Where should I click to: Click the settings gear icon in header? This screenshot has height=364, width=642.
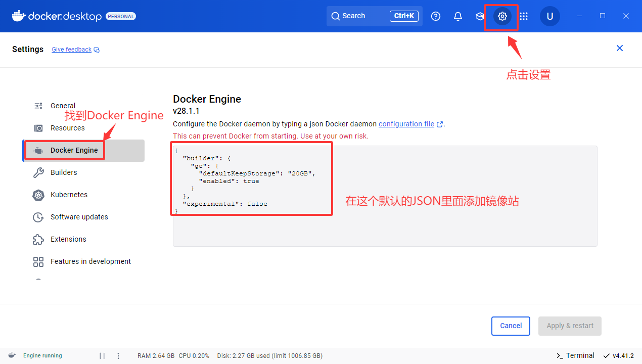click(502, 16)
